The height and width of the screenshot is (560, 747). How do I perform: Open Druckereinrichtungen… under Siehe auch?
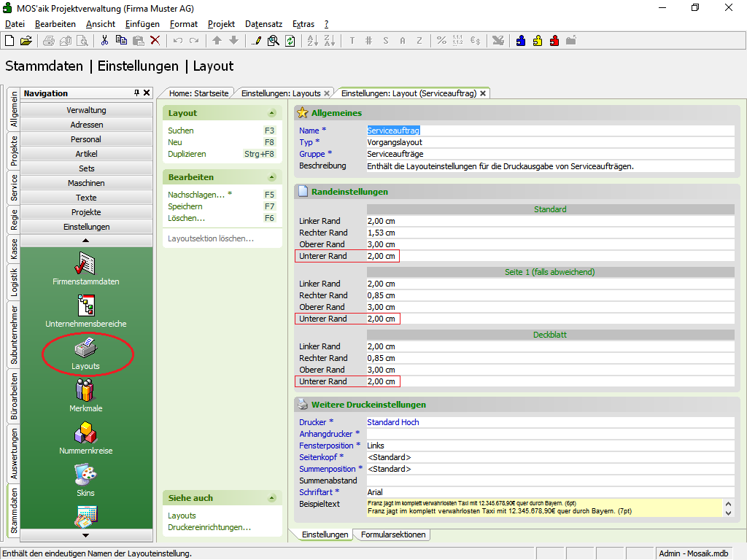pos(209,527)
